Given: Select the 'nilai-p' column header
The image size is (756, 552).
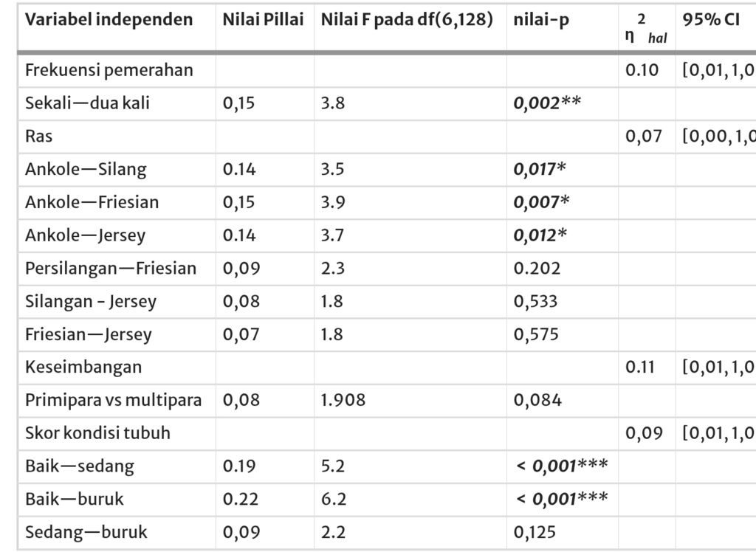Looking at the screenshot, I should coord(537,20).
